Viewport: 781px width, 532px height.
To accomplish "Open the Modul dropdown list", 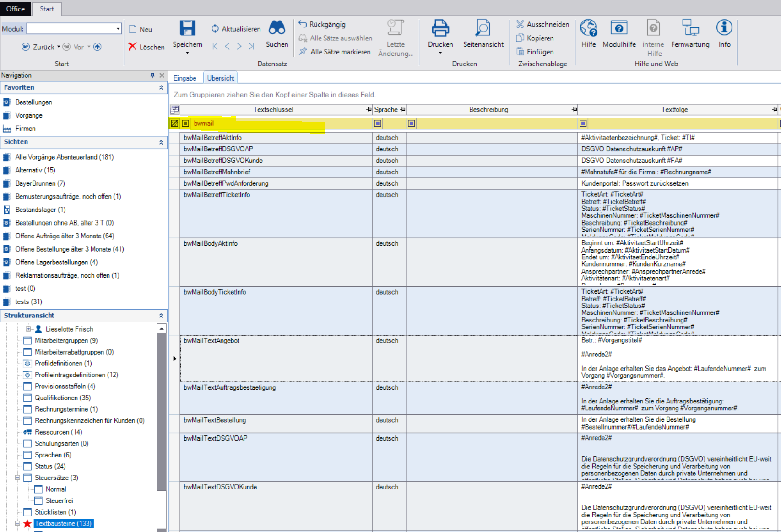I will pyautogui.click(x=118, y=29).
